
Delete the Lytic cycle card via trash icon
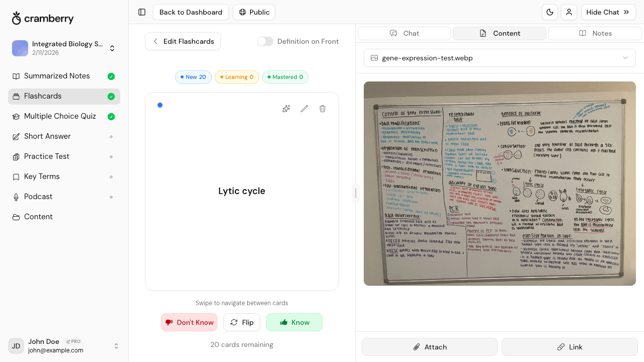coord(323,109)
